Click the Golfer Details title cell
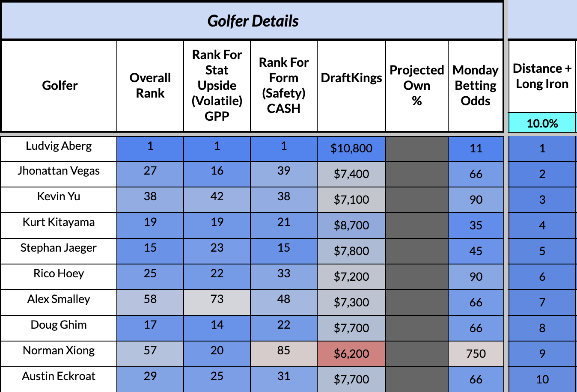 (x=253, y=21)
